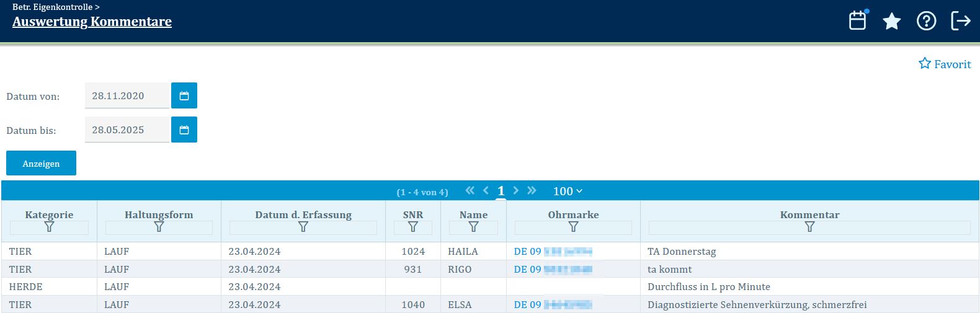Filter the Datum d. Erfassung column
This screenshot has height=313, width=980.
tap(303, 227)
